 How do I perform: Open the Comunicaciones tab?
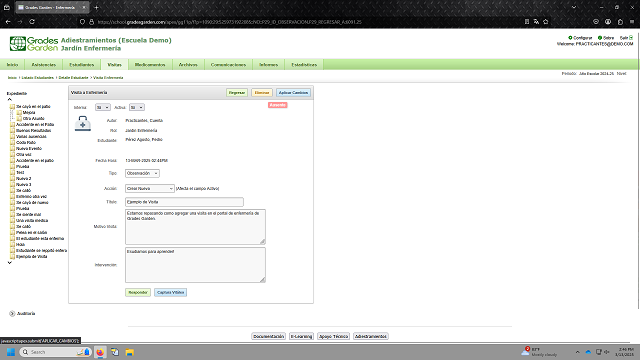(x=228, y=64)
